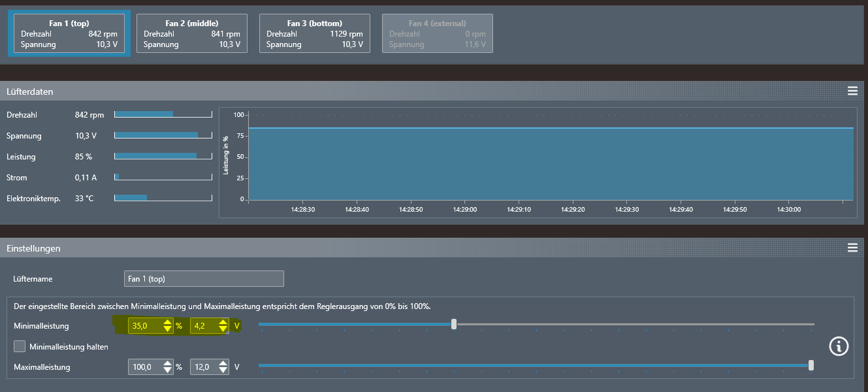The image size is (868, 392).
Task: Click the info icon beside the sliders
Action: coord(839,346)
